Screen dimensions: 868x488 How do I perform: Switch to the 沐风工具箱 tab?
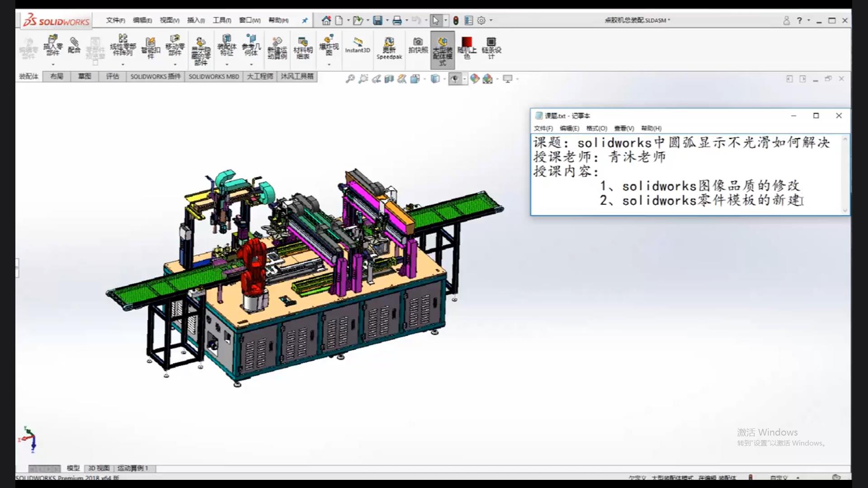pos(297,76)
